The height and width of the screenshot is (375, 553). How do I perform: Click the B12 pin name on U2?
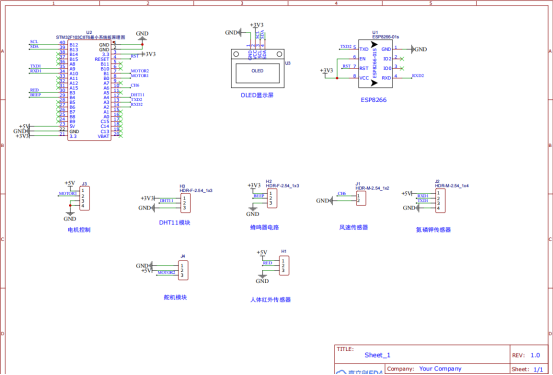(x=74, y=45)
